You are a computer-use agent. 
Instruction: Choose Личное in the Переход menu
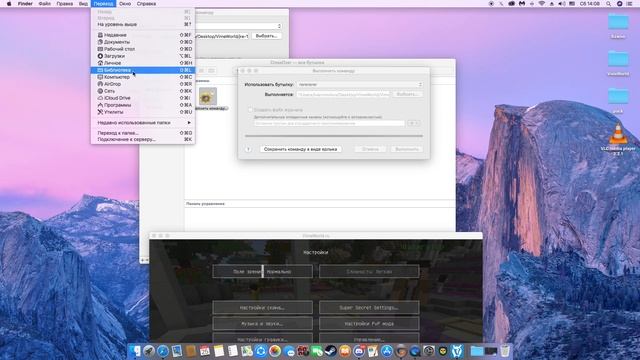click(143, 63)
